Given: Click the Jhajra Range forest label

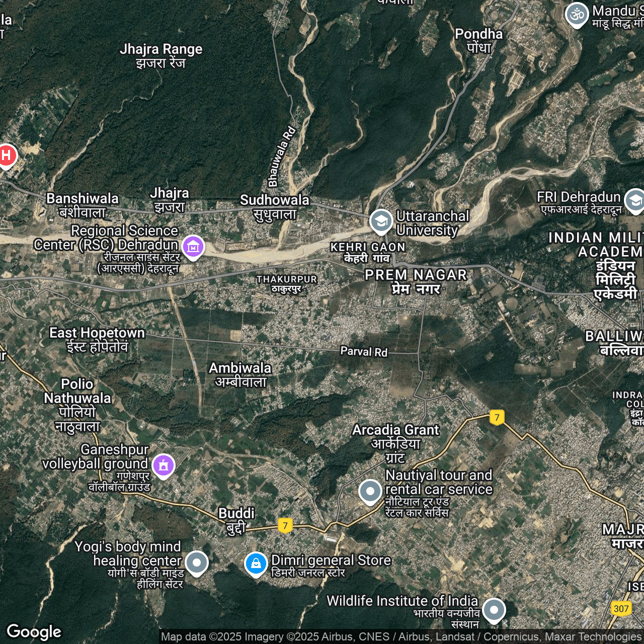Looking at the screenshot, I should [161, 55].
